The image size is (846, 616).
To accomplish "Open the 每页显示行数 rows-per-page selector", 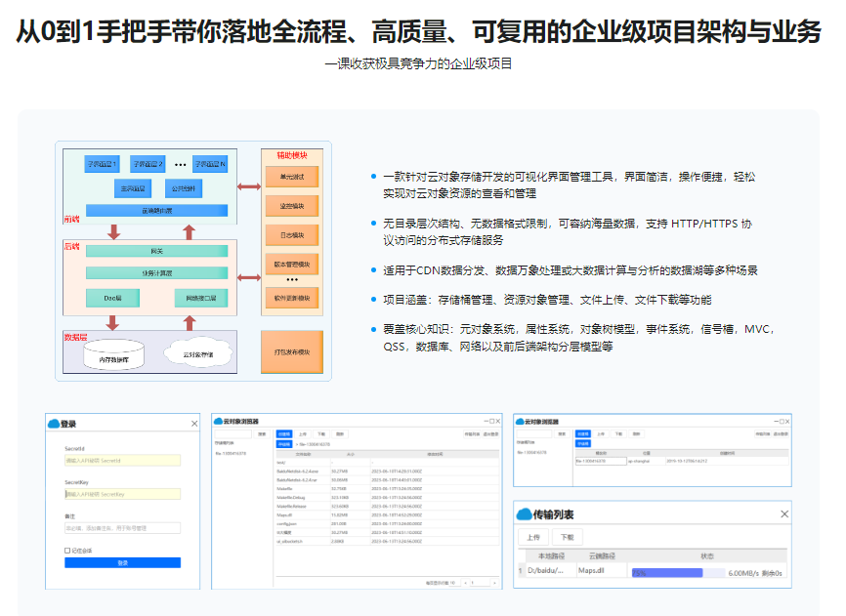I will [x=453, y=582].
